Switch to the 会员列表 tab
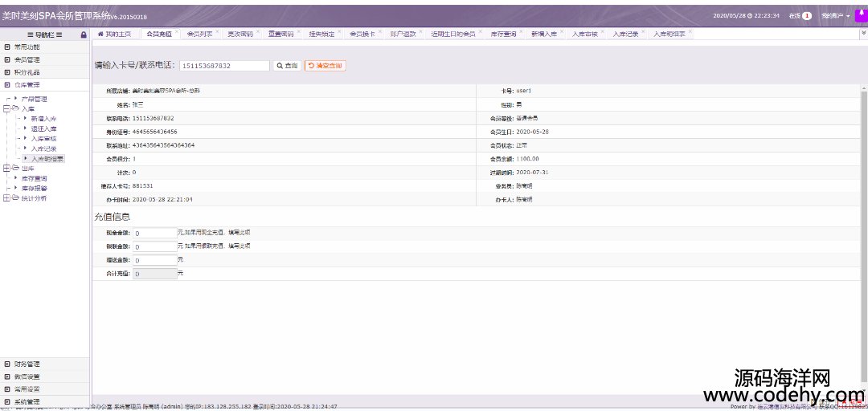 coord(199,35)
